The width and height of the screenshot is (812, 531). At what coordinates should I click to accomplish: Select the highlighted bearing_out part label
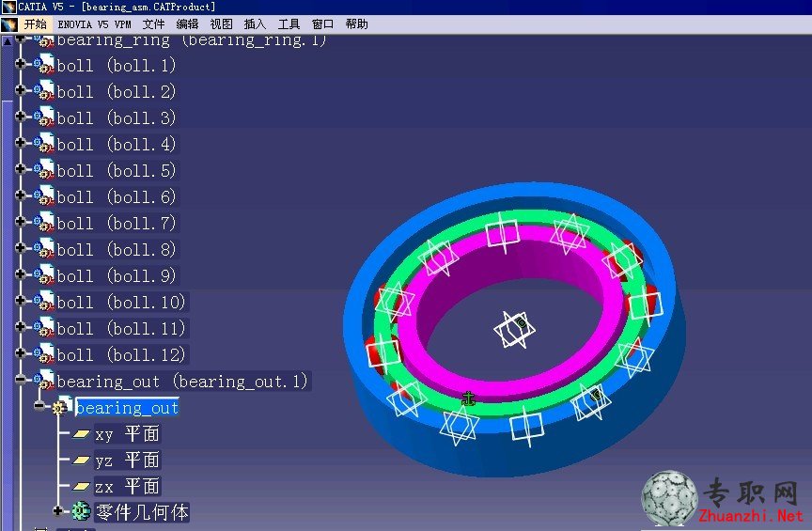[x=127, y=408]
